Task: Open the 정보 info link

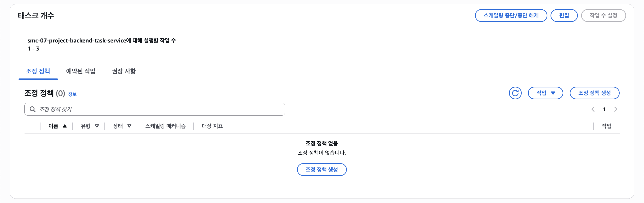Action: [x=72, y=94]
